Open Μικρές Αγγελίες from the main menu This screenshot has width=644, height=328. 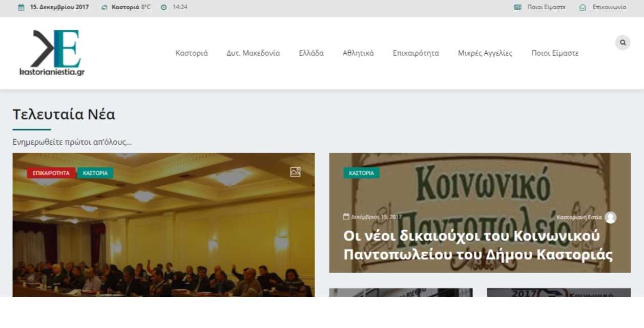click(x=485, y=53)
